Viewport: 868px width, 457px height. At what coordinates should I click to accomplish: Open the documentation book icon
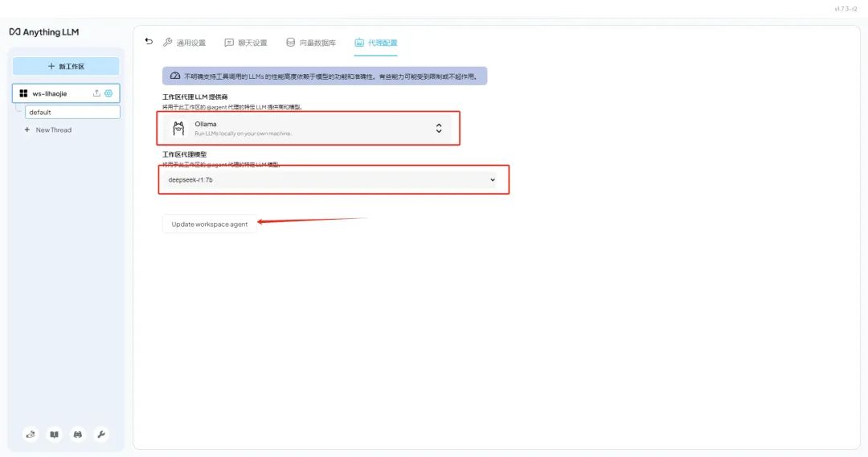[55, 434]
